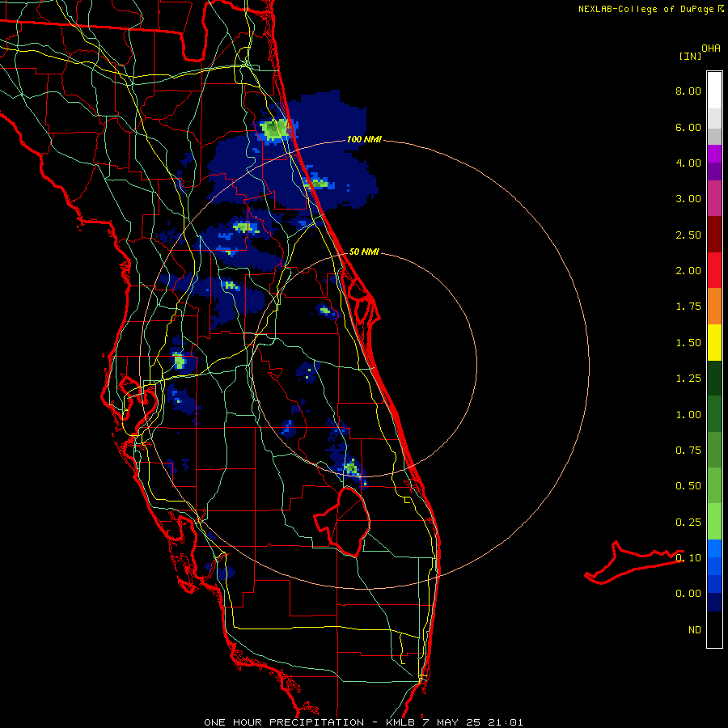Image resolution: width=728 pixels, height=728 pixels.
Task: Click the orange color bar swatch
Action: (x=714, y=307)
